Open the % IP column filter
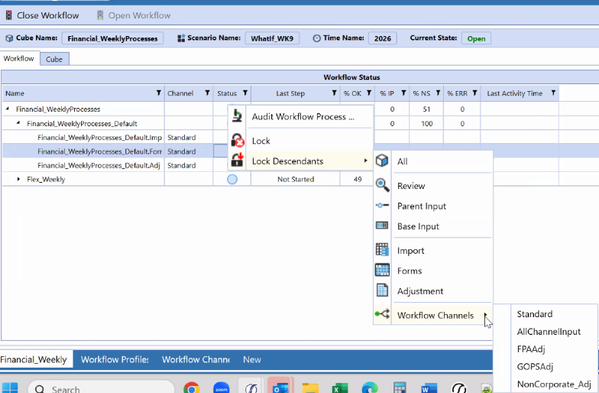This screenshot has height=393, width=599. coord(403,93)
